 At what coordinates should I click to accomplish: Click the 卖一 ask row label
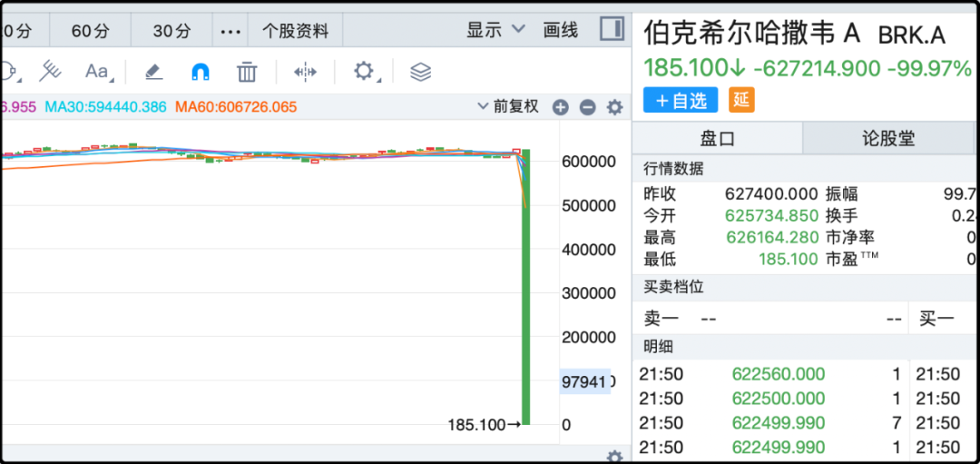[x=661, y=319]
